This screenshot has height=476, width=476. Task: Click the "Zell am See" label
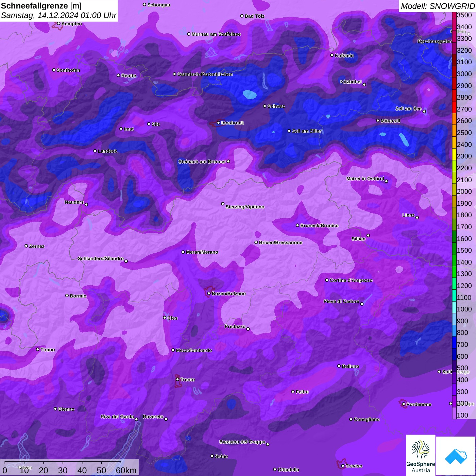point(408,108)
